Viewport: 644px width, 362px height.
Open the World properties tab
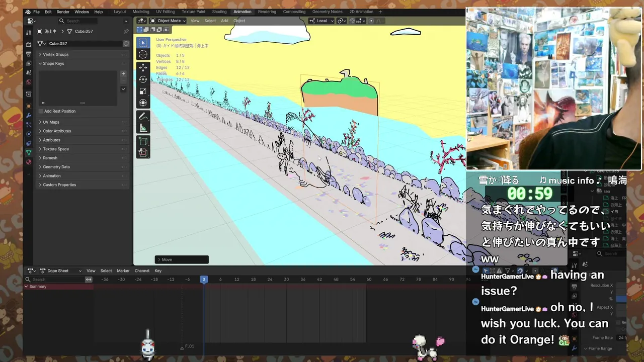[x=29, y=82]
